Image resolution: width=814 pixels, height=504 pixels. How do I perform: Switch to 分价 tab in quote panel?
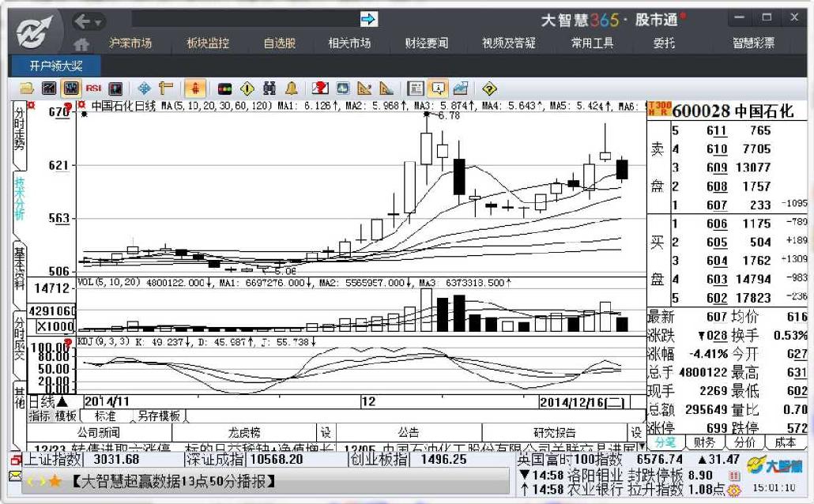[x=744, y=442]
